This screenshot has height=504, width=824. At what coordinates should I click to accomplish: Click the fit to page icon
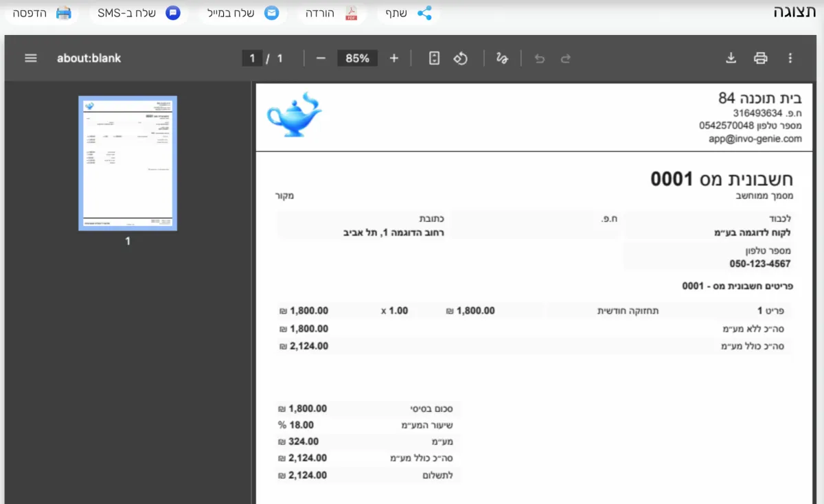(x=434, y=58)
